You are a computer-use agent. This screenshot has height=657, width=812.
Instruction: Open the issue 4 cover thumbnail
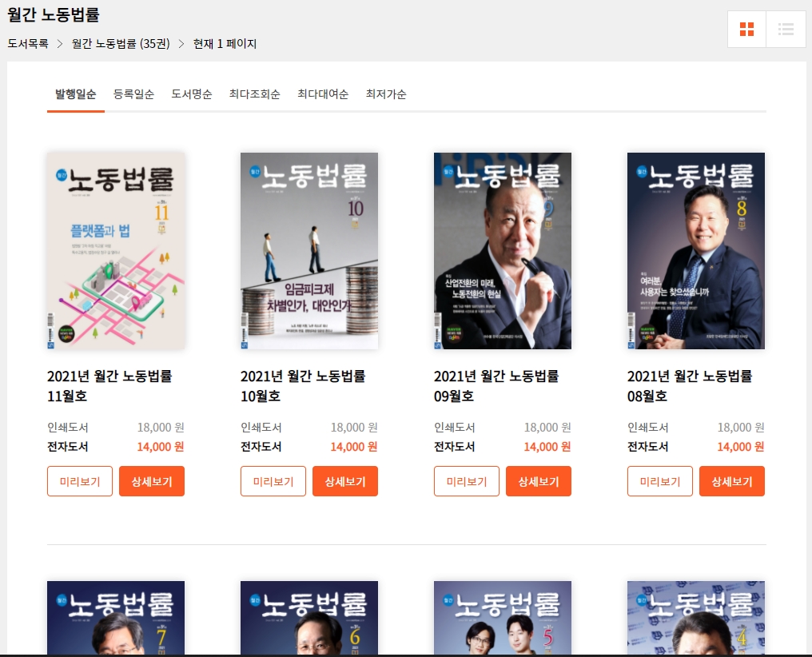696,618
